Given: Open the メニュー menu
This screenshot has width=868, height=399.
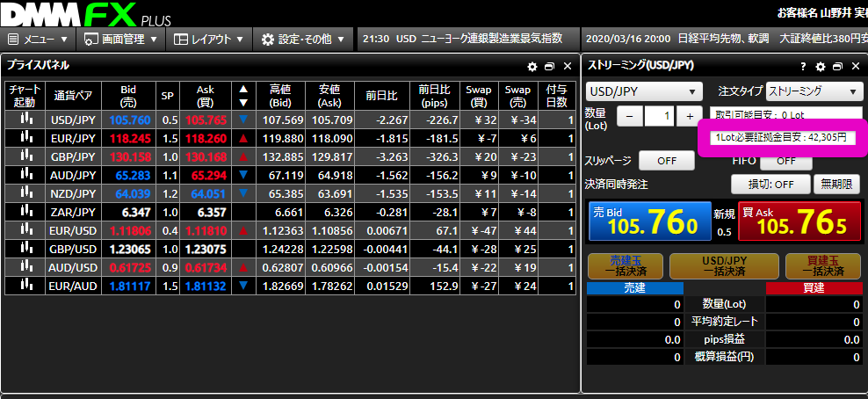Looking at the screenshot, I should click(x=39, y=39).
